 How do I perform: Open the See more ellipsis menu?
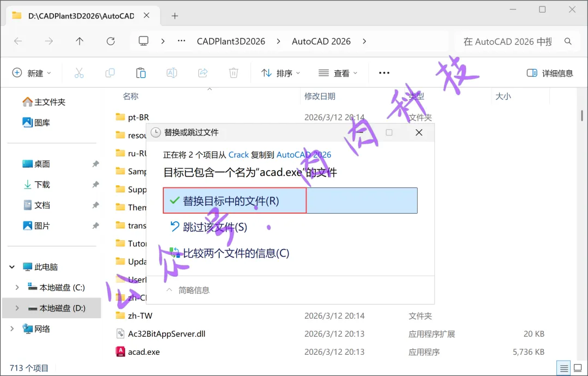[x=384, y=73]
